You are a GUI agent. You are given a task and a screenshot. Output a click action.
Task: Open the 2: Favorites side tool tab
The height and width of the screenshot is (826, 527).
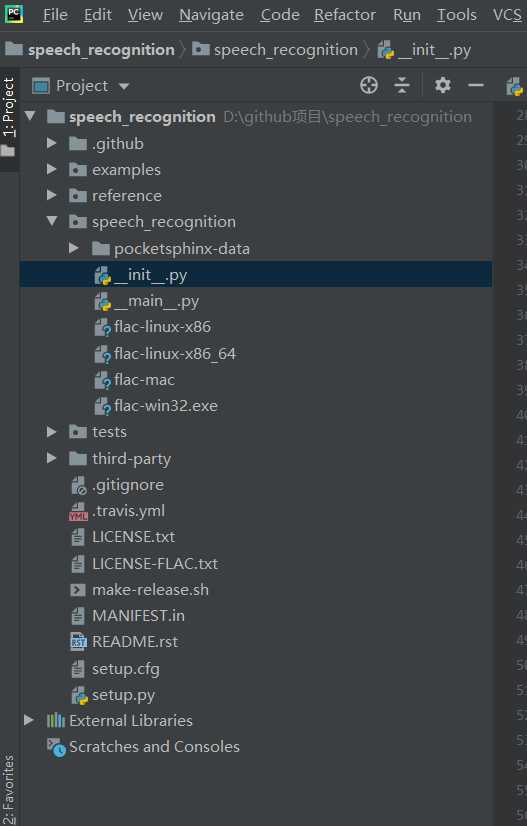pyautogui.click(x=8, y=789)
